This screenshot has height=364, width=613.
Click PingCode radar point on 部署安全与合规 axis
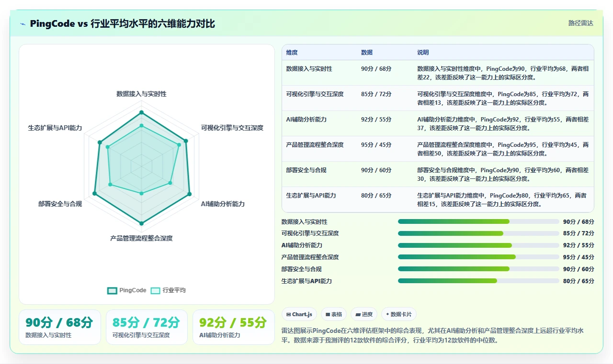pyautogui.click(x=94, y=194)
